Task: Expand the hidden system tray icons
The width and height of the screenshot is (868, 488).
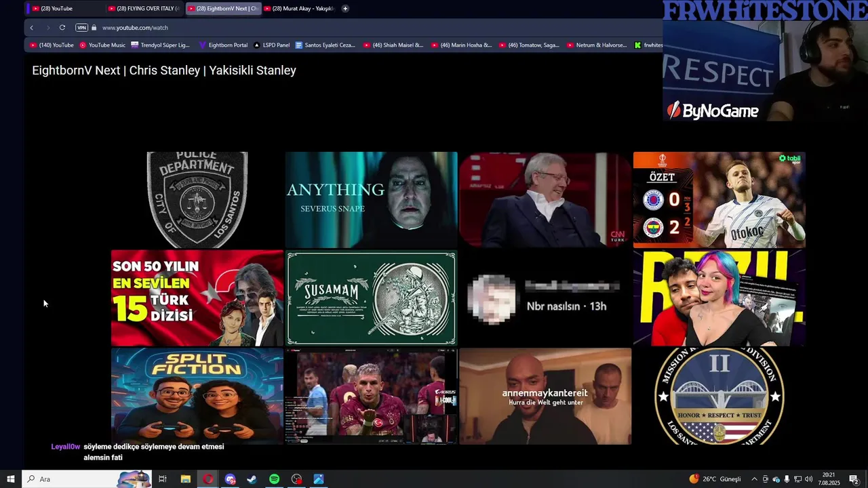Action: click(754, 479)
